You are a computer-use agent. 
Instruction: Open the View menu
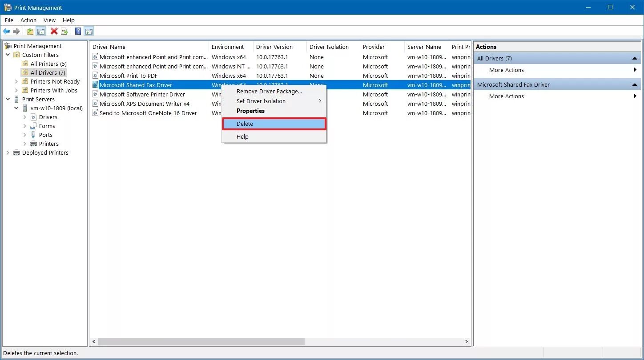pyautogui.click(x=49, y=20)
